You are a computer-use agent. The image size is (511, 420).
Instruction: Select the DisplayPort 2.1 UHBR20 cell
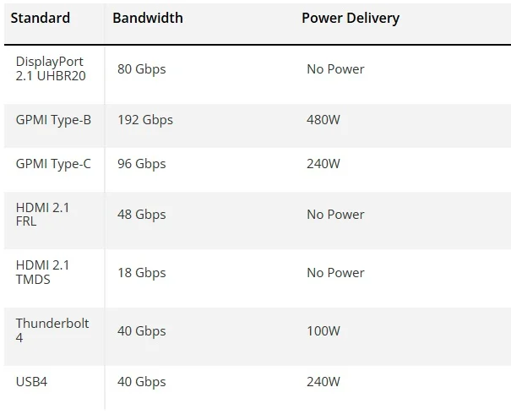pyautogui.click(x=51, y=69)
